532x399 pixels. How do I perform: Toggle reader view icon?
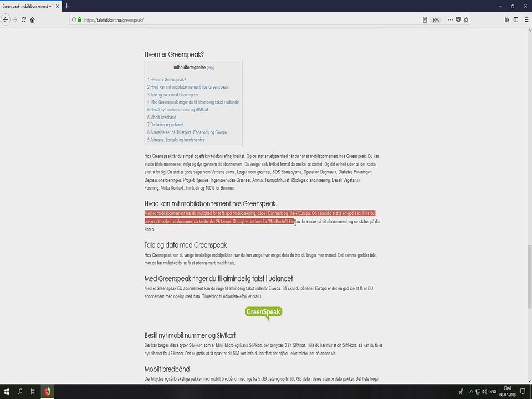(x=425, y=20)
